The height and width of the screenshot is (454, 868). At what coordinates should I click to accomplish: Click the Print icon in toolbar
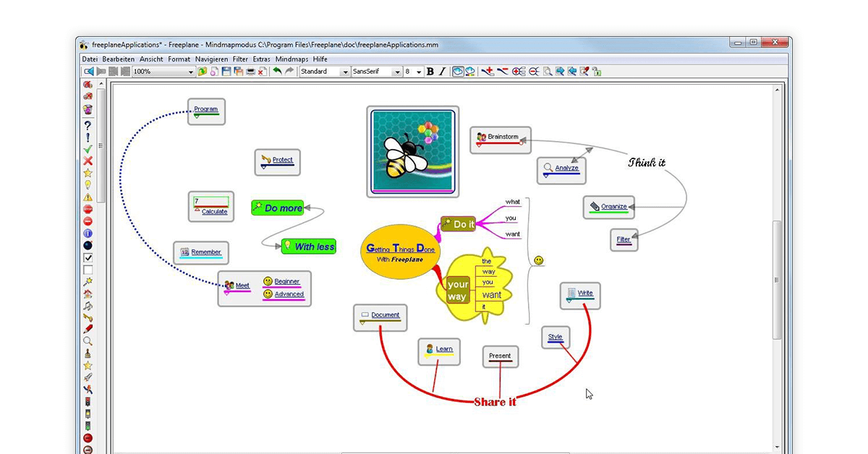[250, 72]
